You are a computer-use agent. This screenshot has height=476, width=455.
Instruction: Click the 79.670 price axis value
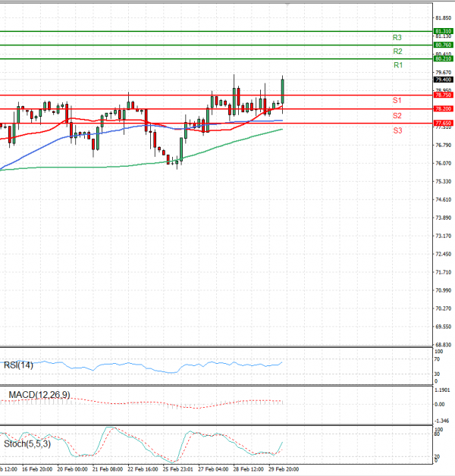pos(443,72)
